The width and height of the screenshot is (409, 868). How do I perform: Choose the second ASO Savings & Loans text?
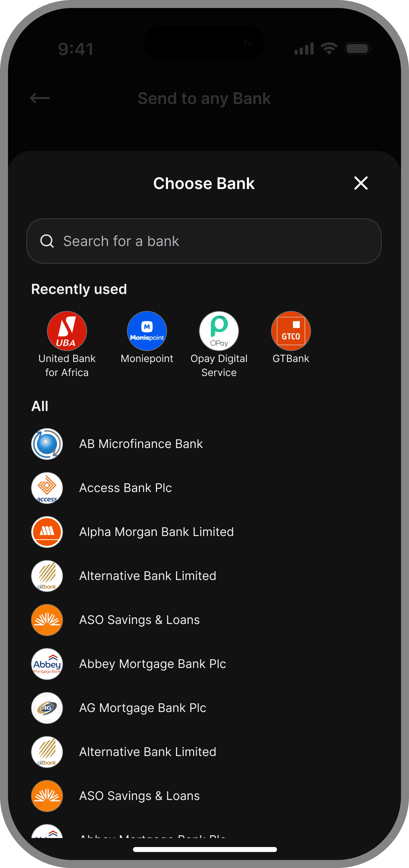click(x=139, y=796)
